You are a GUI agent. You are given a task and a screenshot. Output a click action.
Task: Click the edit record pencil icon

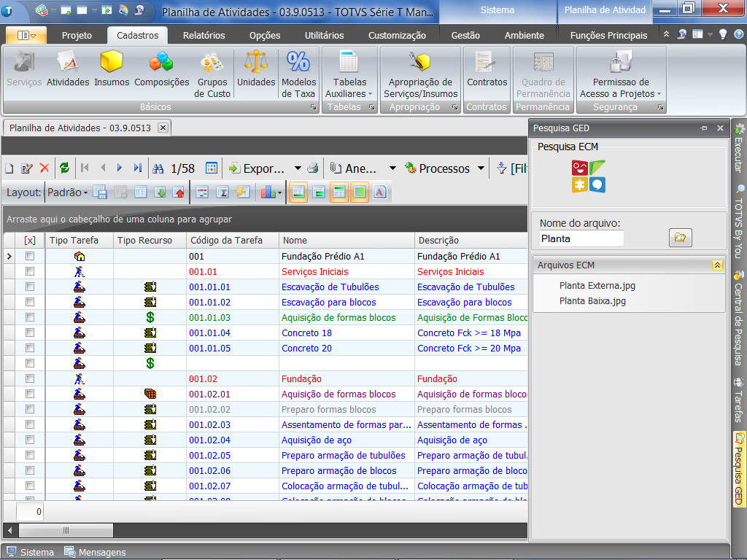27,168
